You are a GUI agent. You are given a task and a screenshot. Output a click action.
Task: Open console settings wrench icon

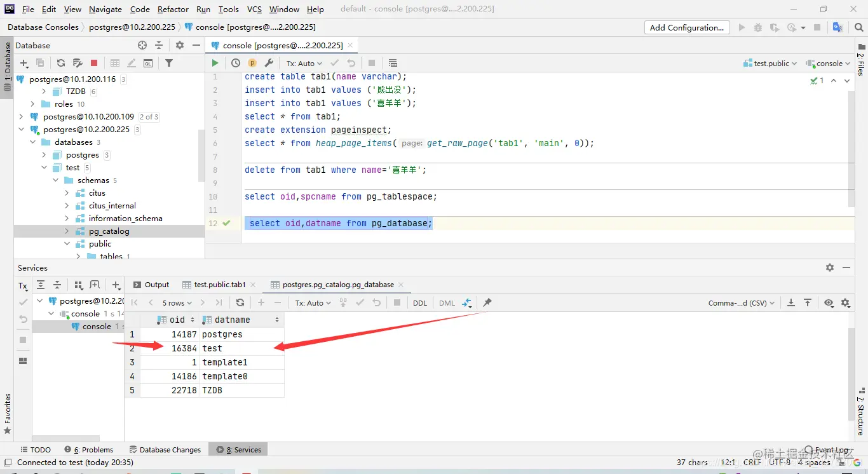click(269, 63)
